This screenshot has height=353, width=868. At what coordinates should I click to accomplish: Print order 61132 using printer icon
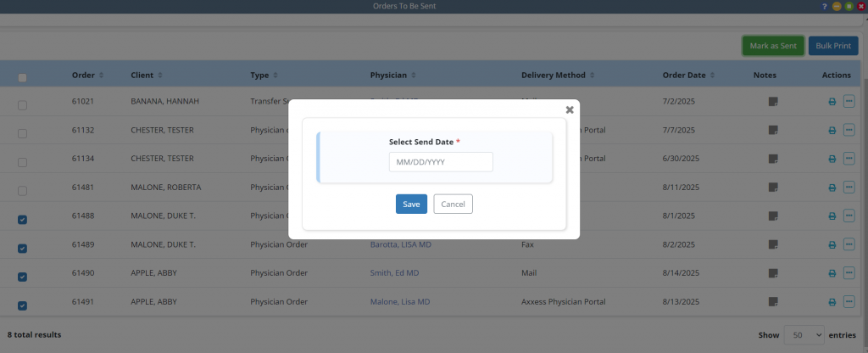(x=832, y=132)
